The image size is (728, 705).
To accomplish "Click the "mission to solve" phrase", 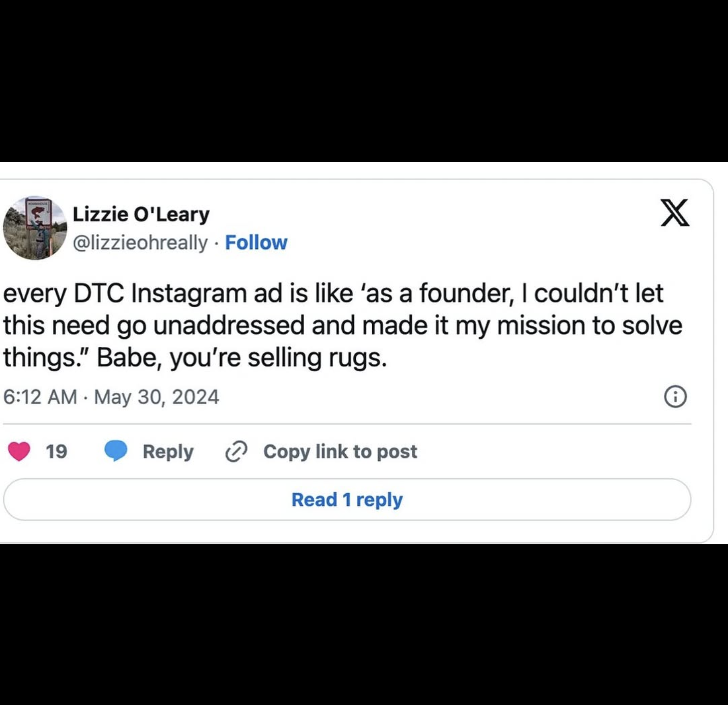I will tap(589, 326).
